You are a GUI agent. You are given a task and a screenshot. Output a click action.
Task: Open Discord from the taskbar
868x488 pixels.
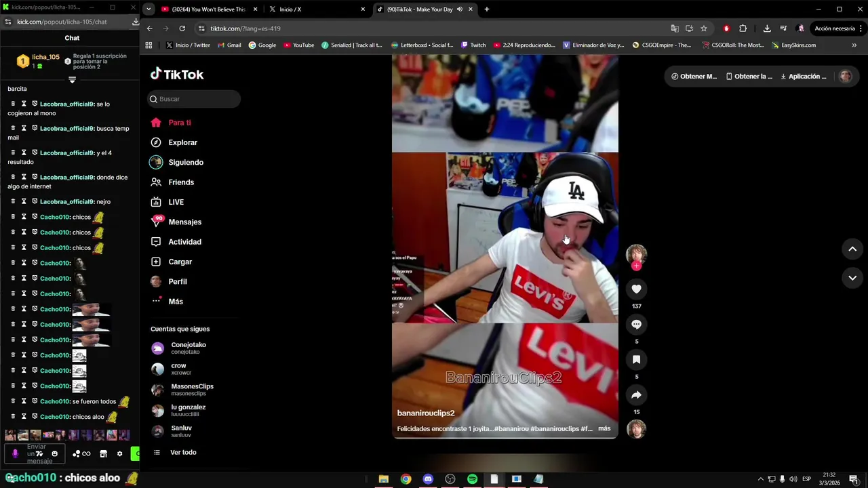click(x=428, y=479)
